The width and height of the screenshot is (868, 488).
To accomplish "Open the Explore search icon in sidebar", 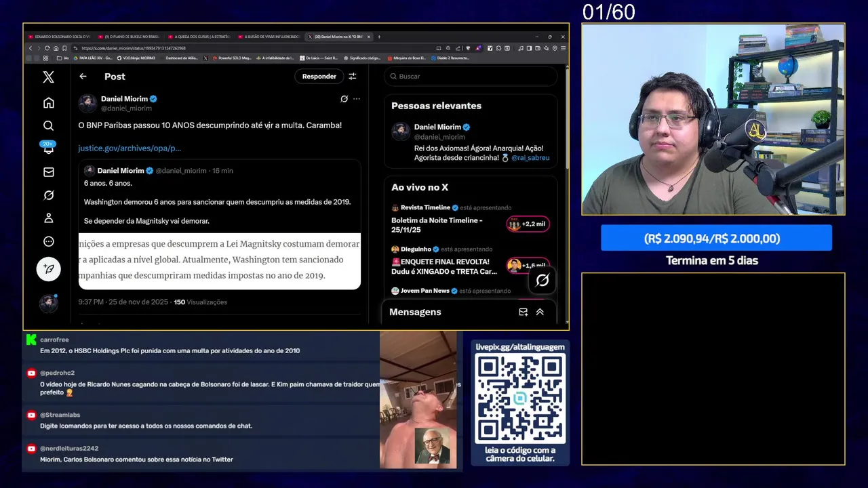I will [x=48, y=126].
